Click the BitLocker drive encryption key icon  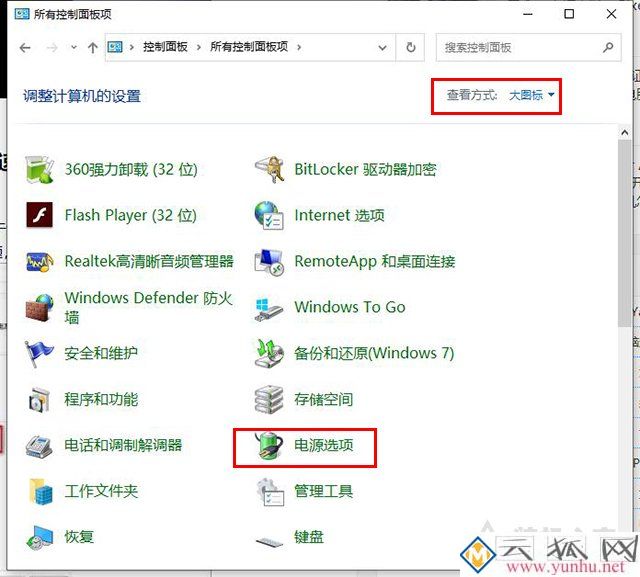coord(269,169)
